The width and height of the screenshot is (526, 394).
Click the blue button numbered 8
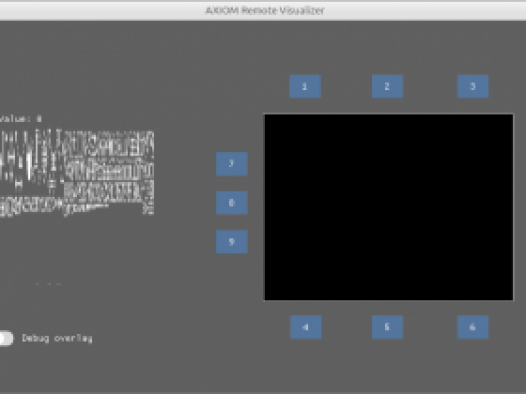[232, 203]
